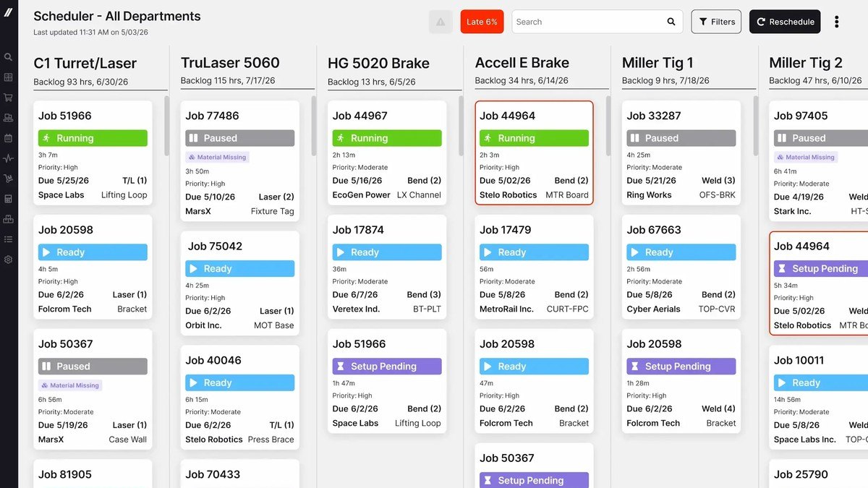The width and height of the screenshot is (868, 488).
Task: Open the Job 67663 card title
Action: click(x=654, y=230)
